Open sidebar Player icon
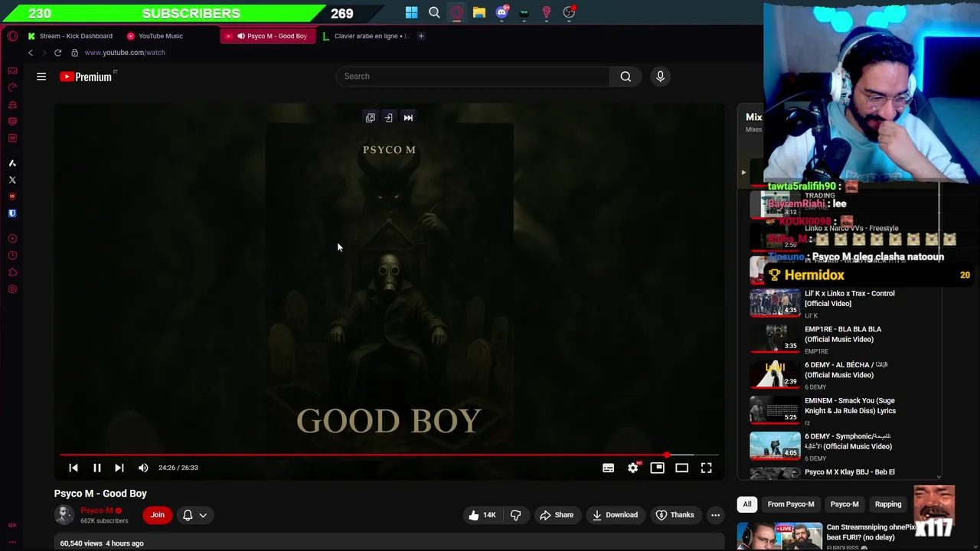 [x=12, y=239]
